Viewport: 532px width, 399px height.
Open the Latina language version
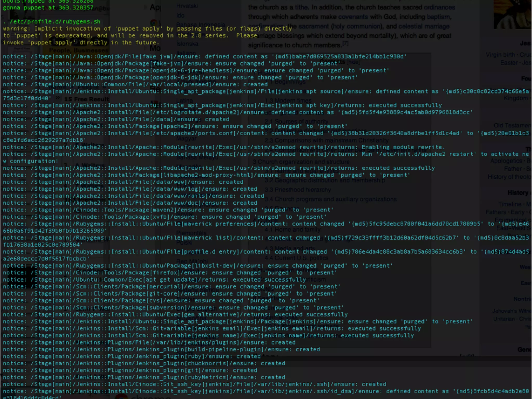point(184,100)
